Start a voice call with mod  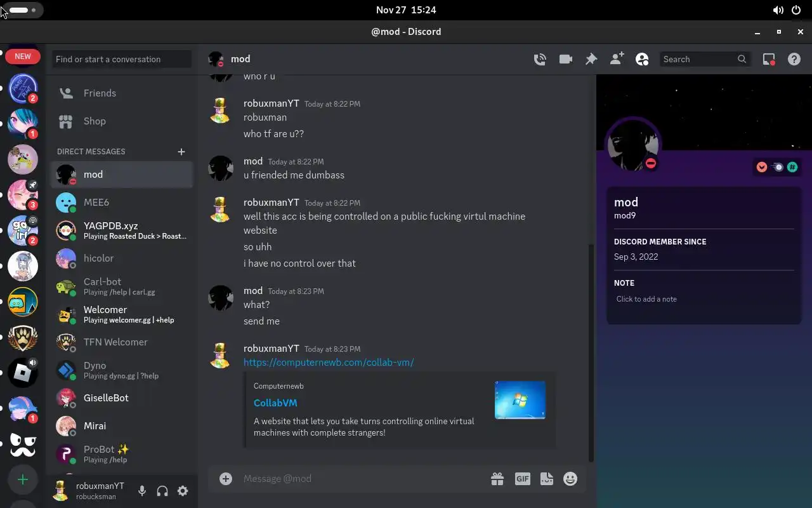540,59
